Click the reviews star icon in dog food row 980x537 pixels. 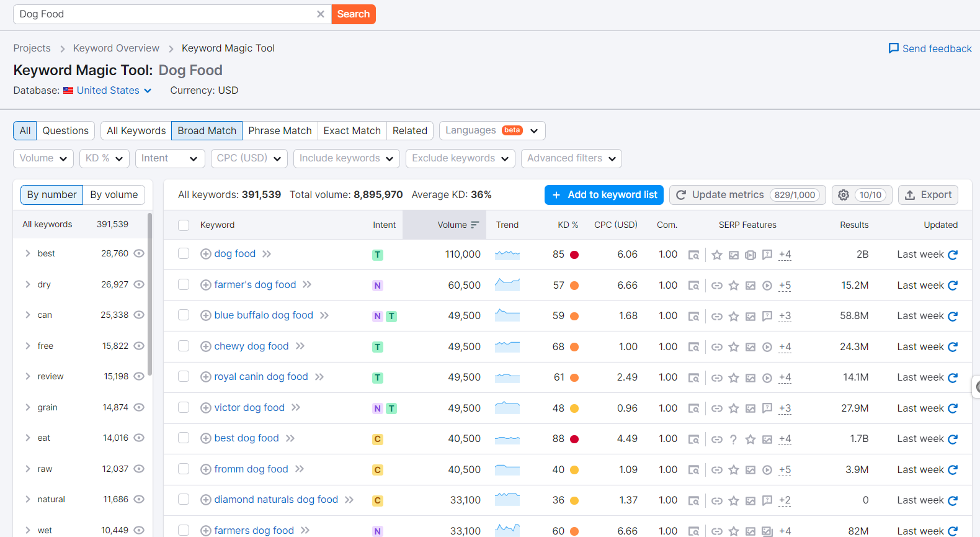click(717, 255)
